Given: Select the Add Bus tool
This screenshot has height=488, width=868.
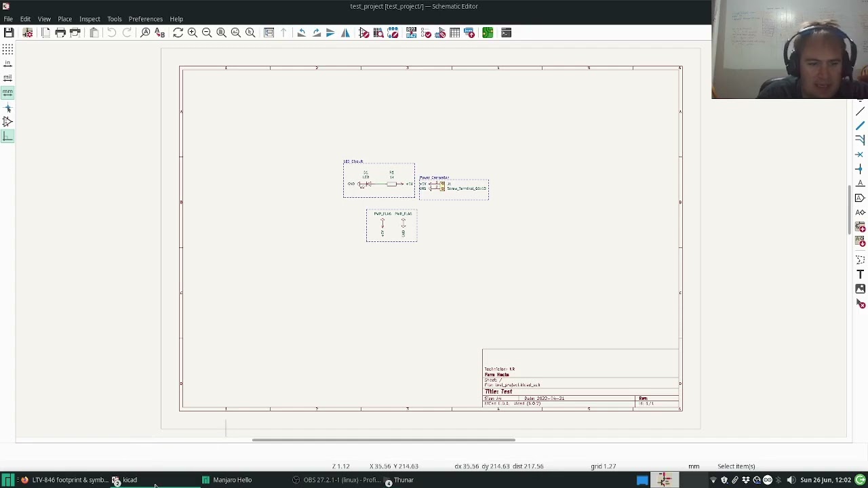Looking at the screenshot, I should pos(860,125).
